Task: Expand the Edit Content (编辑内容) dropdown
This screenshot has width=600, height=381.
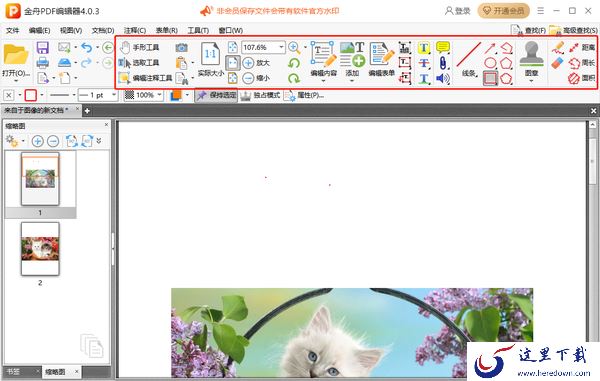Action: [323, 81]
